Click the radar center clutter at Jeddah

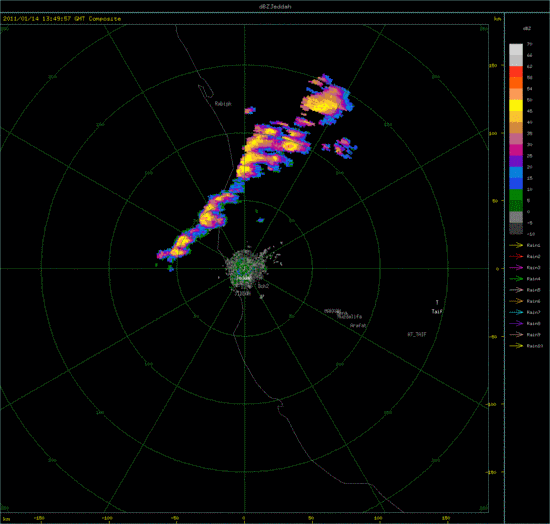tap(244, 269)
